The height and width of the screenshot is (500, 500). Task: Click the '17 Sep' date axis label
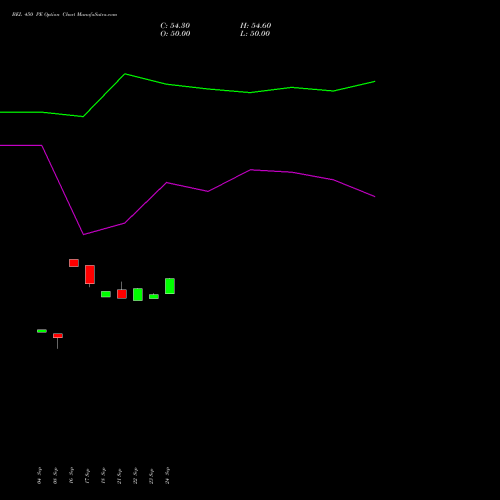pos(88,476)
